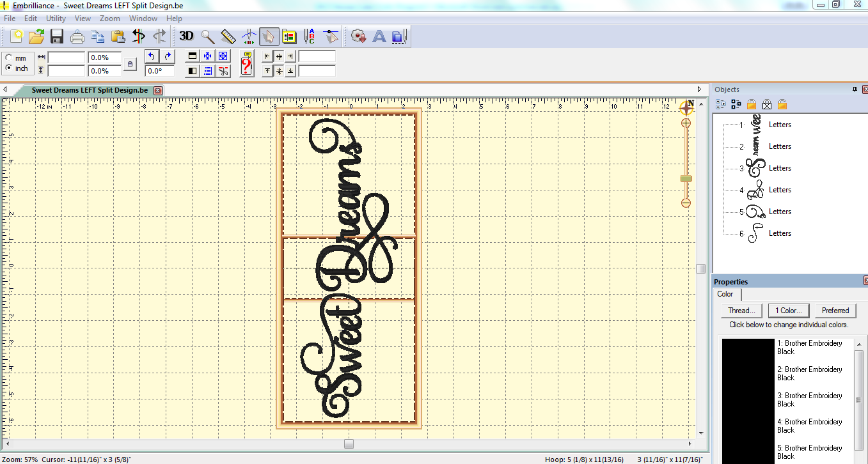Click the open padlock unlock icon

point(782,104)
